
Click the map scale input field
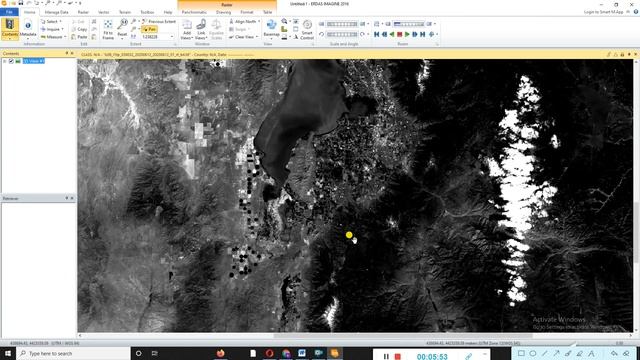[342, 24]
